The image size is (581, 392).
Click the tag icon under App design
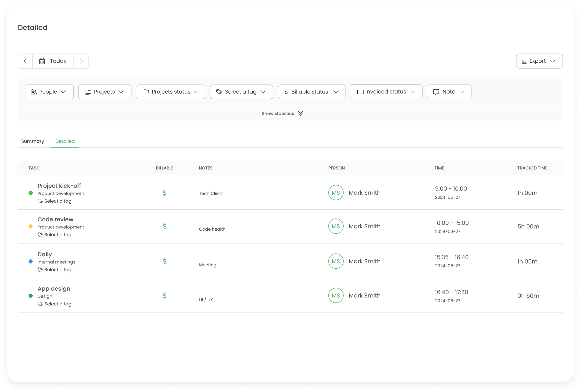tap(40, 304)
